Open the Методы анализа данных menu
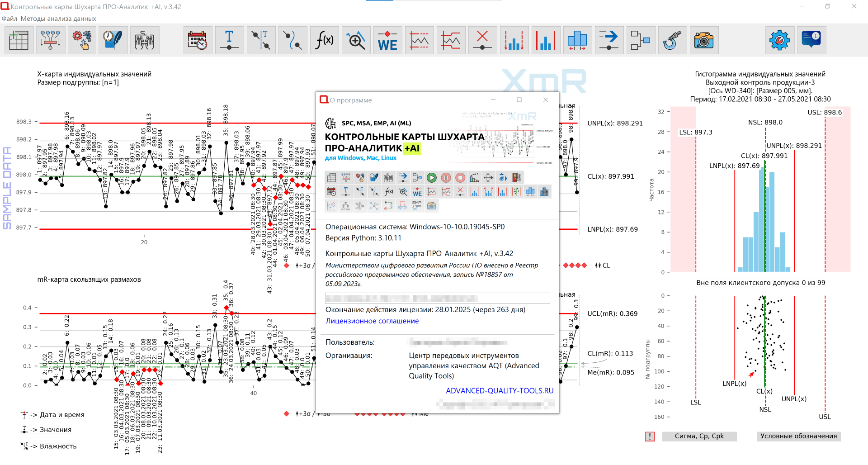The image size is (868, 465). pos(58,19)
